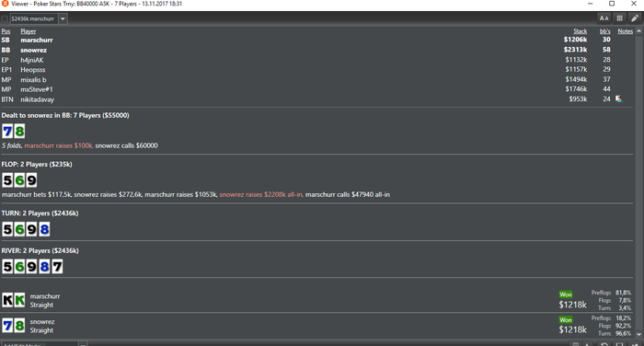Expand the hand selector dropdown arrow
The image size is (644, 346).
pyautogui.click(x=63, y=18)
